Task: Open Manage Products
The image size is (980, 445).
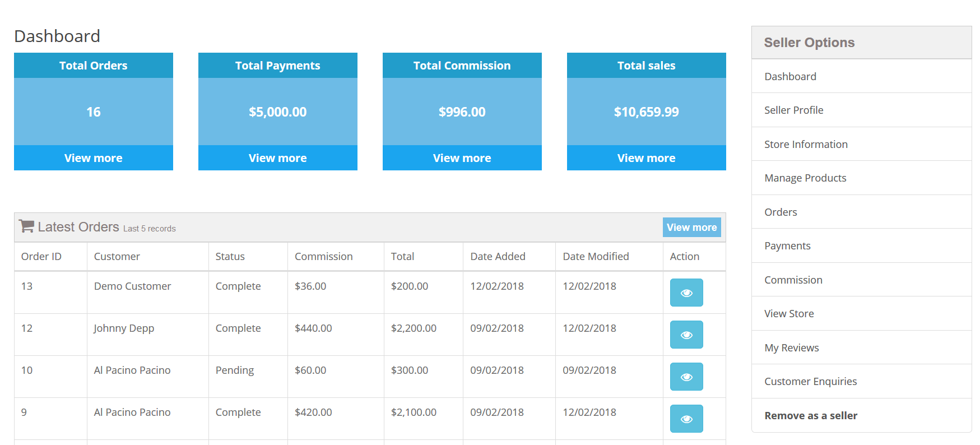Action: point(862,178)
